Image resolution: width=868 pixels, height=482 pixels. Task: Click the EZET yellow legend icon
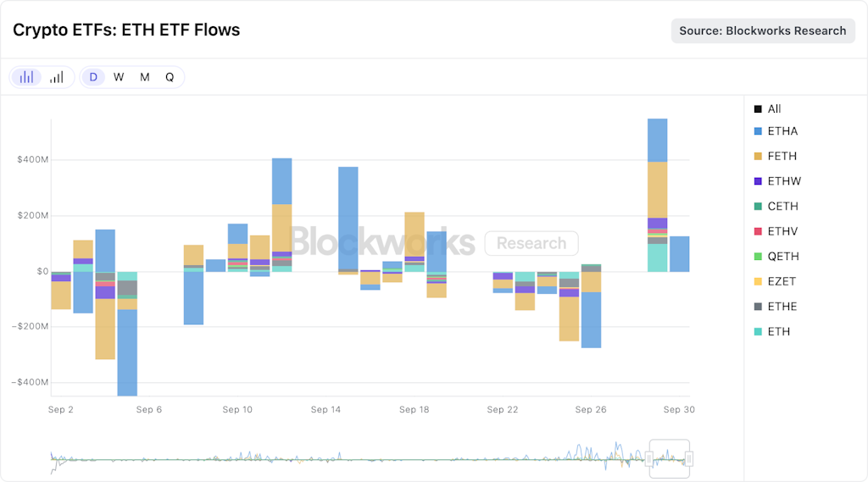[x=758, y=281]
